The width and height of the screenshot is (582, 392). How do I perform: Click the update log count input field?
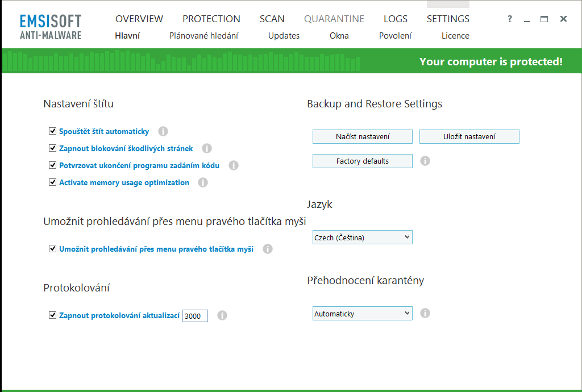(195, 316)
